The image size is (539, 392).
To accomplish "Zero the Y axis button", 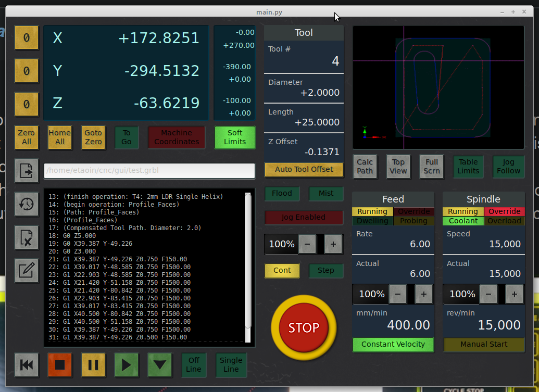I will [x=27, y=71].
